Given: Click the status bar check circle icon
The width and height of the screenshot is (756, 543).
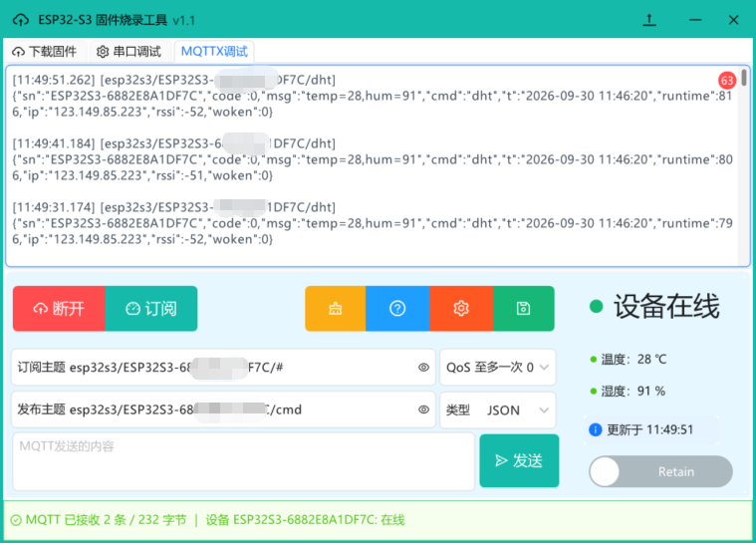Looking at the screenshot, I should click(x=16, y=520).
